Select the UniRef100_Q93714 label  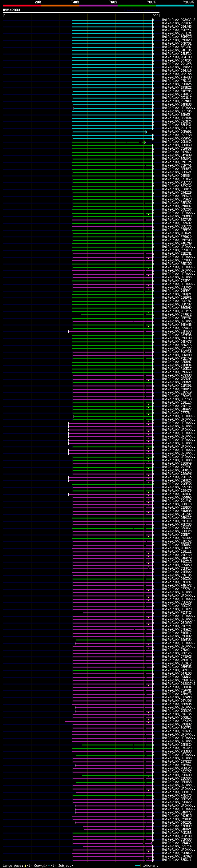(x=177, y=846)
